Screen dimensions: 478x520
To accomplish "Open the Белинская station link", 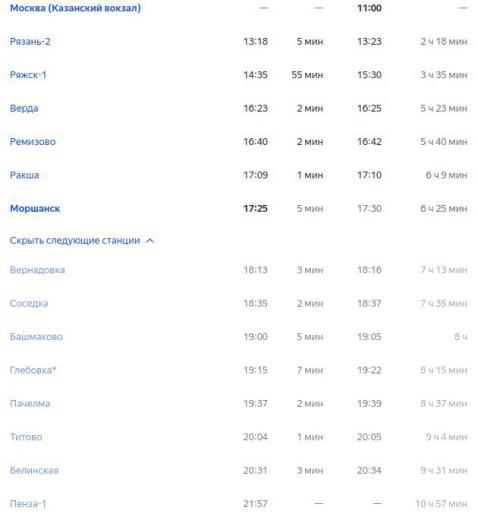I will [x=34, y=470].
